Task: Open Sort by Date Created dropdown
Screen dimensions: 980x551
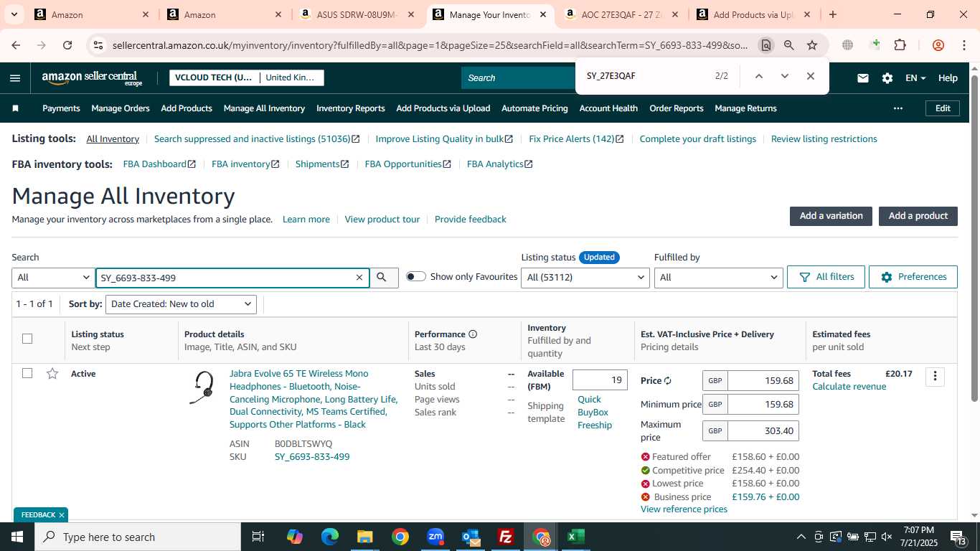Action: (181, 304)
